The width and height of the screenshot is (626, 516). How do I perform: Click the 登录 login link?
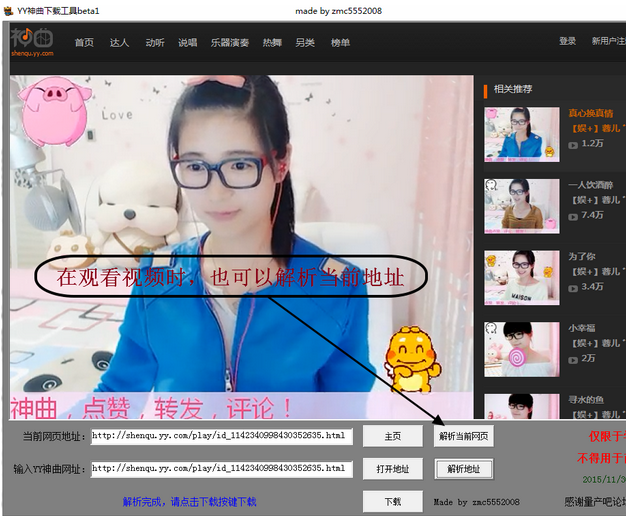pyautogui.click(x=567, y=41)
